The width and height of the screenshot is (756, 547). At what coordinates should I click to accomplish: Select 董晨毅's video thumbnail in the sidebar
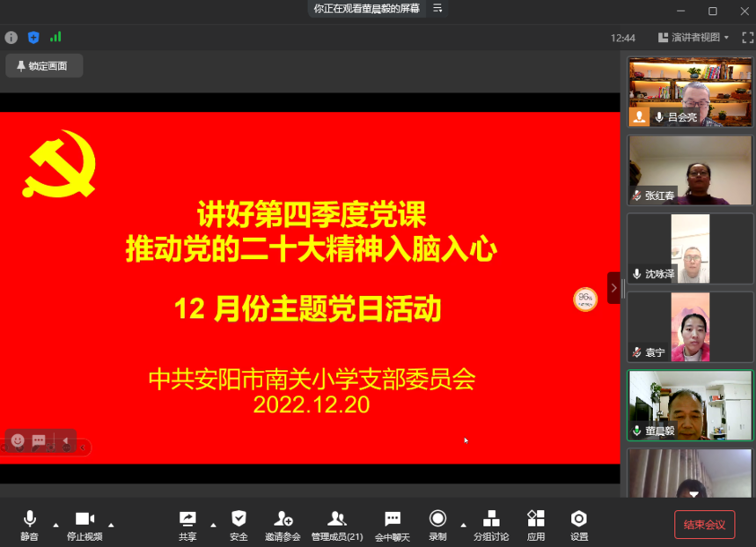coord(689,405)
